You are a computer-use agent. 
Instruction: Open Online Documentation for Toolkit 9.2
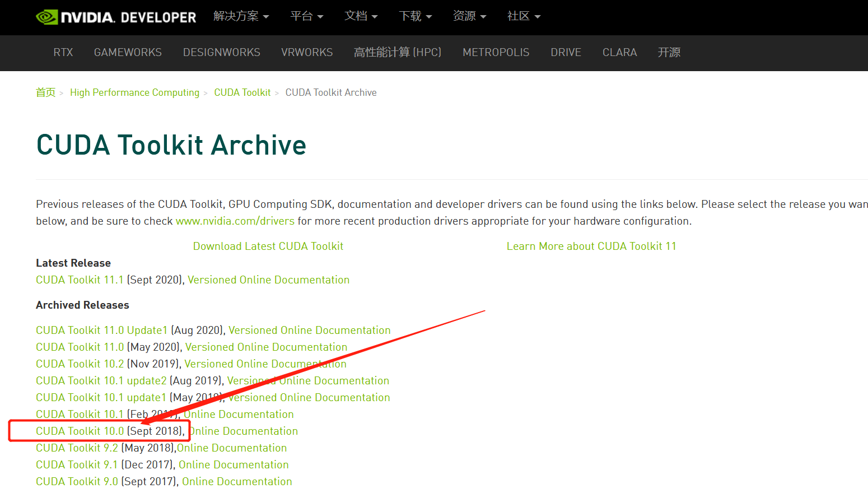pos(232,448)
